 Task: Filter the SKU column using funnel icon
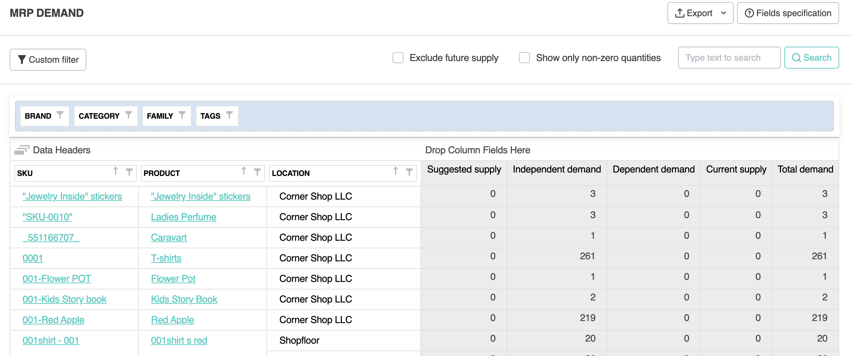129,172
